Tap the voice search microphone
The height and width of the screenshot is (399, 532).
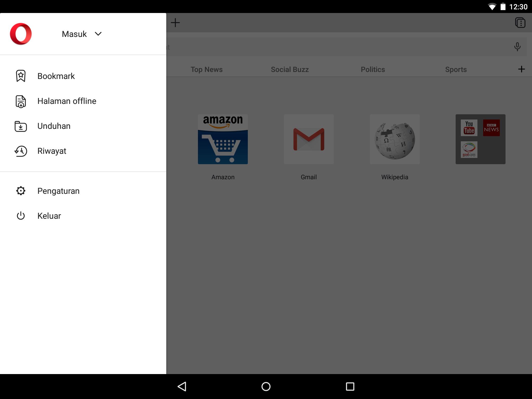coord(517,47)
